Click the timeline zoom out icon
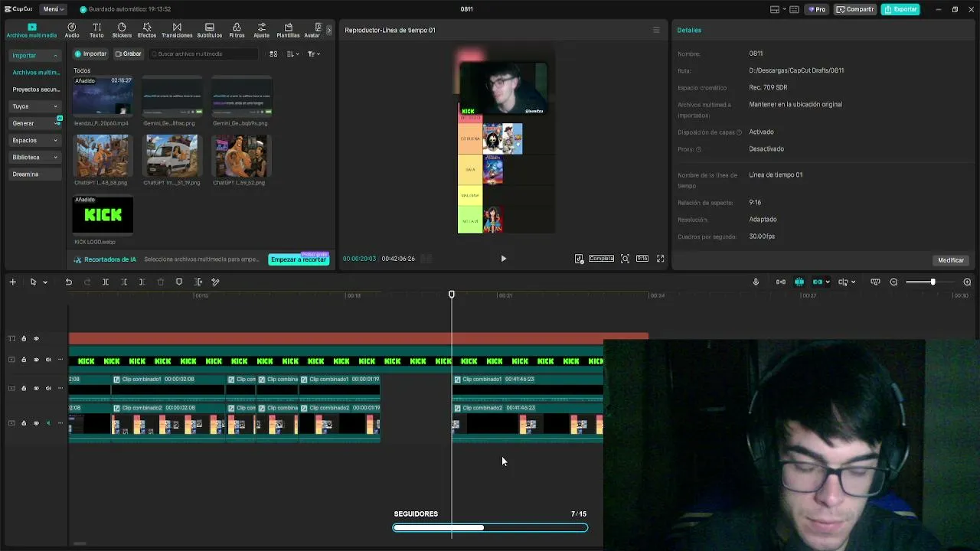 point(893,282)
